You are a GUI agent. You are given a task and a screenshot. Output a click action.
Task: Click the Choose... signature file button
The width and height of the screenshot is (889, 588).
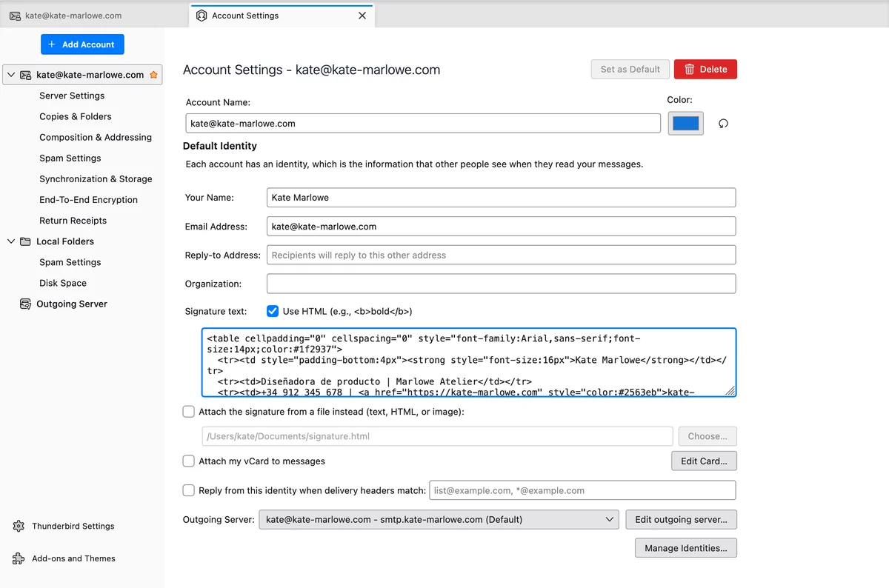707,436
